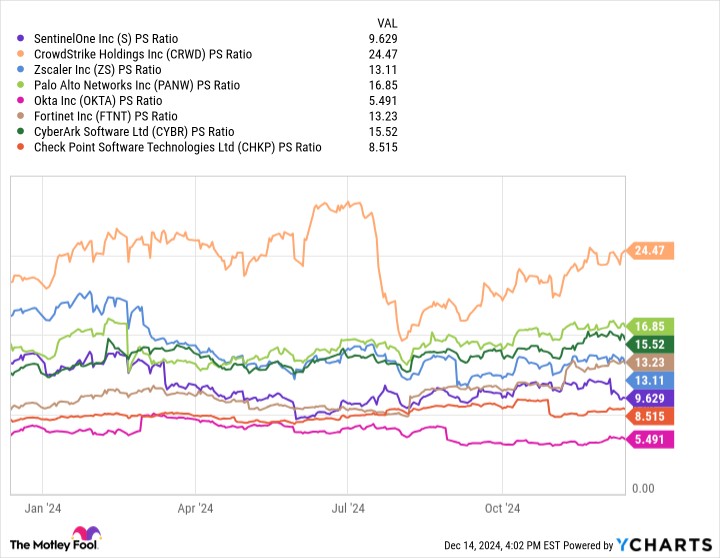Image resolution: width=720 pixels, height=558 pixels.
Task: Click the Okta pink legend dot
Action: (x=23, y=100)
